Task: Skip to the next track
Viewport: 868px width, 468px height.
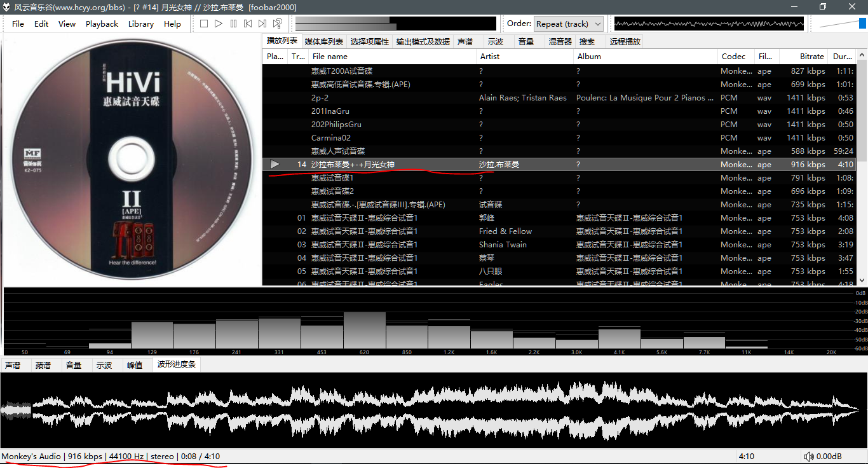Action: (262, 24)
